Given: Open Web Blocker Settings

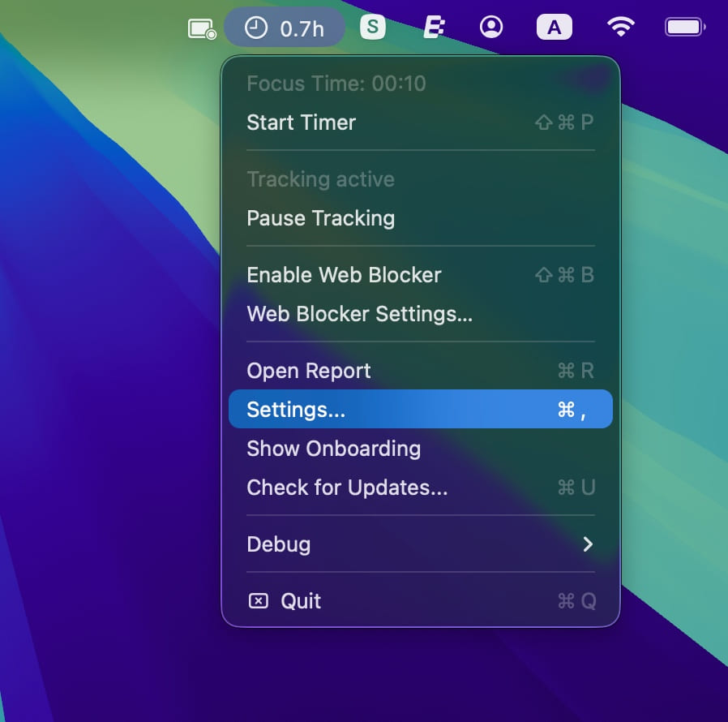Looking at the screenshot, I should pos(360,314).
